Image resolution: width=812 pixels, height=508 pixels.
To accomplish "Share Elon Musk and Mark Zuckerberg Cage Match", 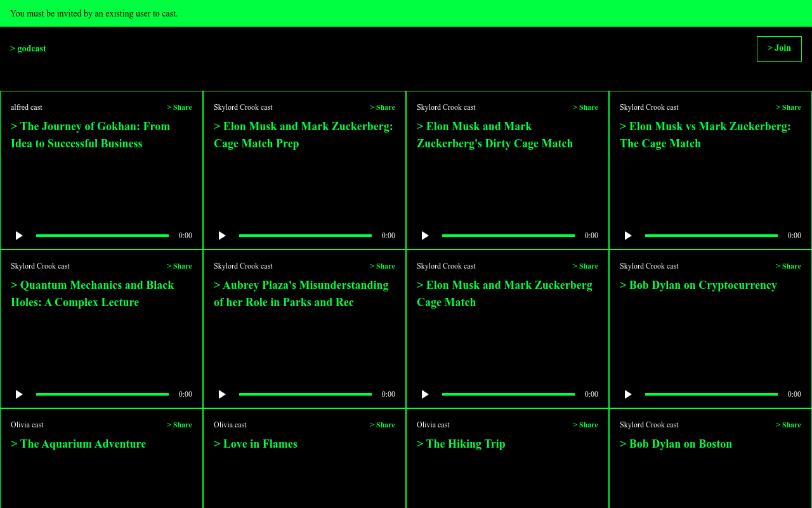I will pos(586,266).
